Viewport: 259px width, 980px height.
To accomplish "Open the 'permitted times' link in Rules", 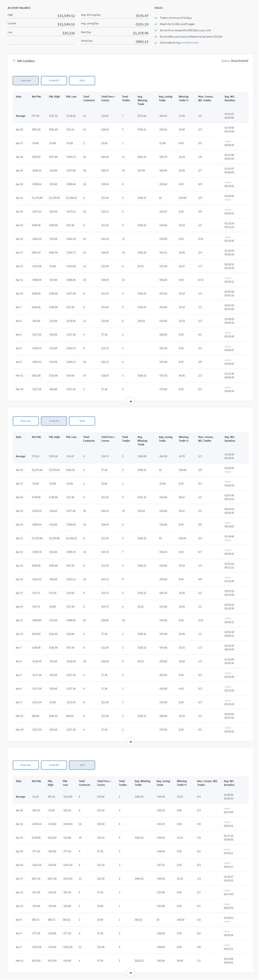I will 189,43.
